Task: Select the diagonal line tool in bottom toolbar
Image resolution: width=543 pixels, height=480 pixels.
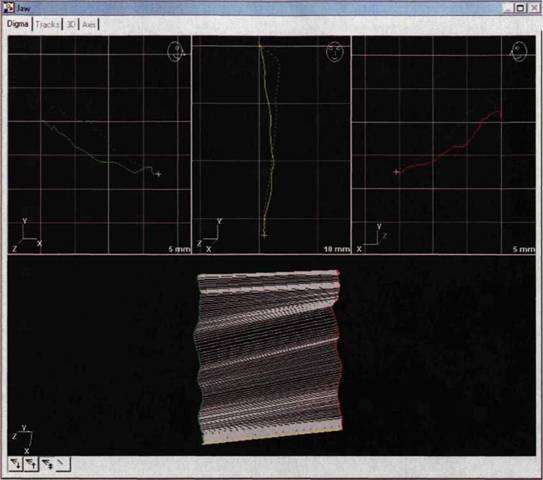Action: [63, 464]
